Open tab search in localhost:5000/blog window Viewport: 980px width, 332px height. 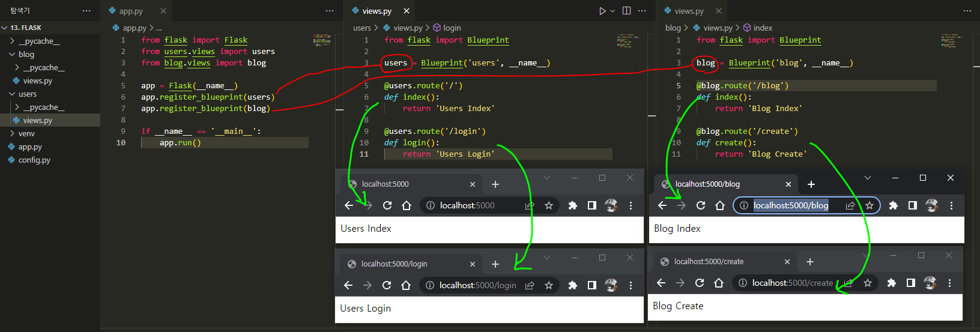(x=868, y=178)
